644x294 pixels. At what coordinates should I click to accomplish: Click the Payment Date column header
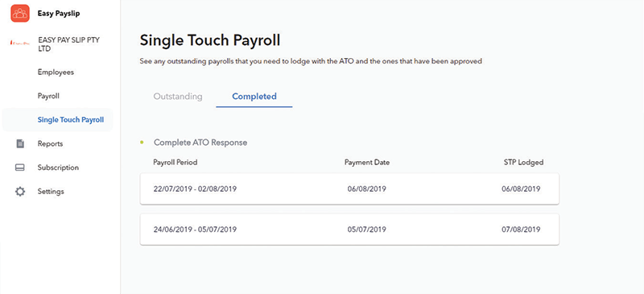[367, 163]
